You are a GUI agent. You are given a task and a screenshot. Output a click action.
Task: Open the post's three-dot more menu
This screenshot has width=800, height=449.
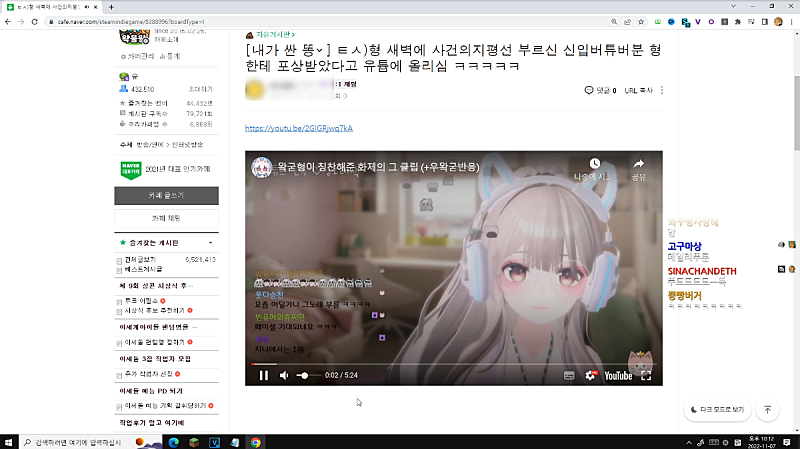click(x=662, y=90)
